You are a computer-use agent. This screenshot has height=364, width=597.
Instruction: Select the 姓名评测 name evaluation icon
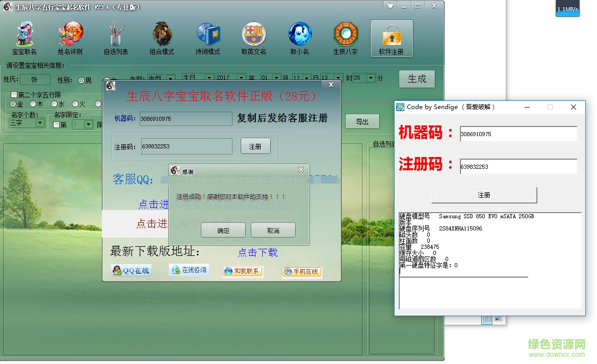(x=71, y=38)
